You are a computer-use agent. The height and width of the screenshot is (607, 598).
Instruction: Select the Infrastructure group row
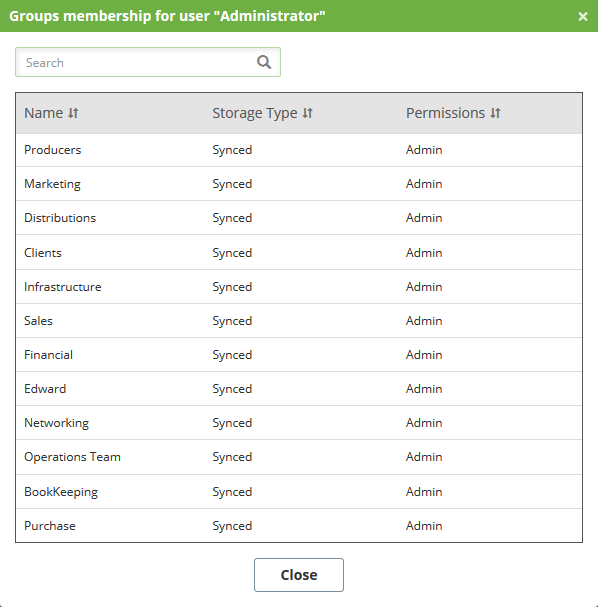pos(299,287)
